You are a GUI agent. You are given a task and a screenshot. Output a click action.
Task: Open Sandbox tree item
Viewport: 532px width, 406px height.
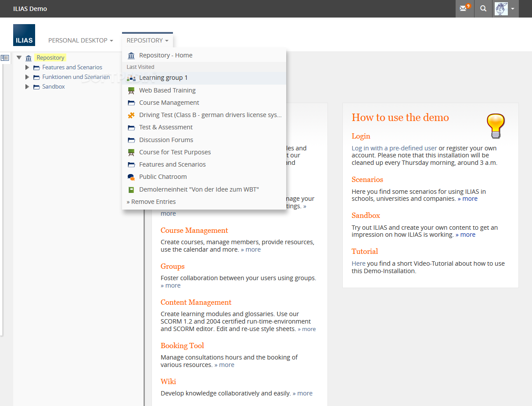[54, 87]
